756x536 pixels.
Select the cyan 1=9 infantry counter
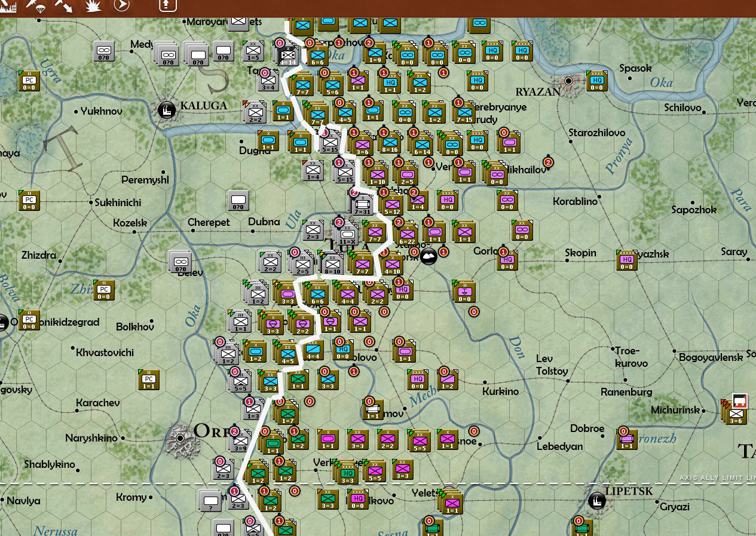click(x=375, y=52)
